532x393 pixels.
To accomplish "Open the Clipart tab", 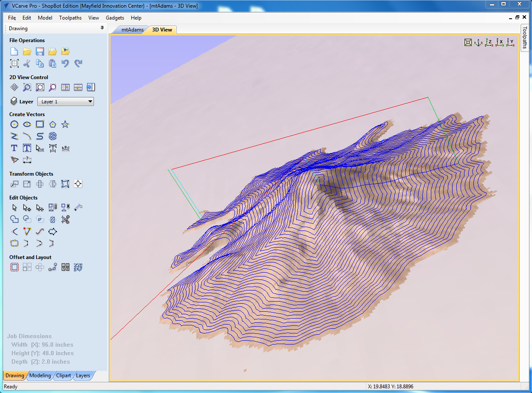I will (63, 376).
